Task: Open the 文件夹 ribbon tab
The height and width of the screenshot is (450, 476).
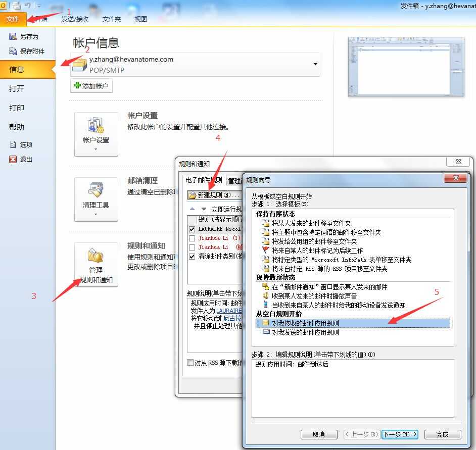Action: [x=111, y=19]
